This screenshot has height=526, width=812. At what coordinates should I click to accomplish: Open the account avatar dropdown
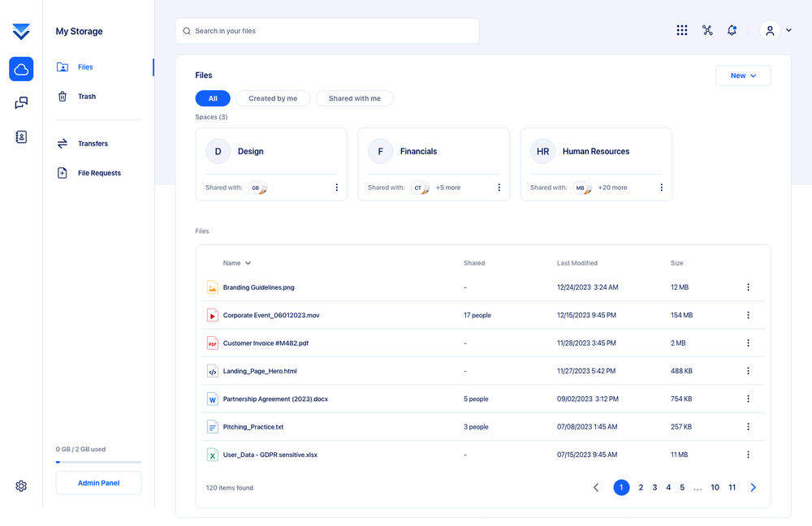point(775,30)
